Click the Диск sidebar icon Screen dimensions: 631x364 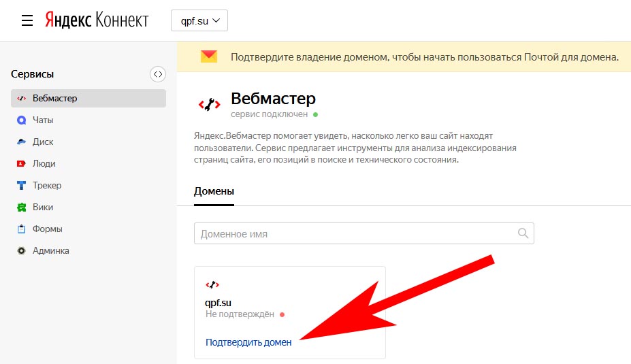21,142
